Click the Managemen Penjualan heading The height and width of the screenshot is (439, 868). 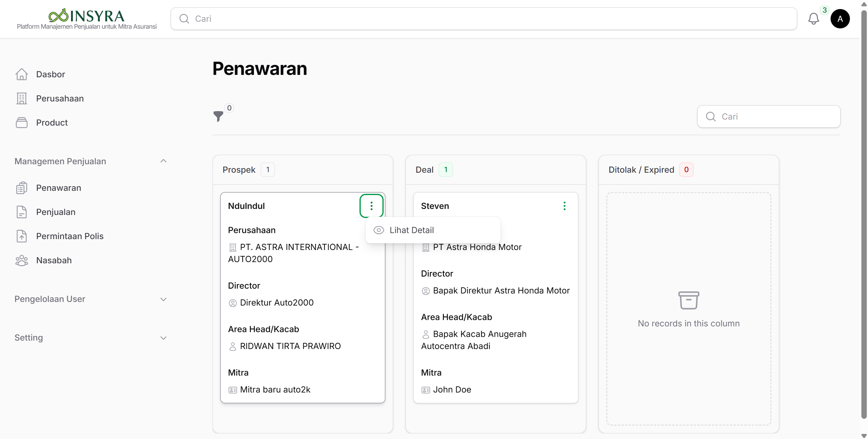tap(60, 161)
